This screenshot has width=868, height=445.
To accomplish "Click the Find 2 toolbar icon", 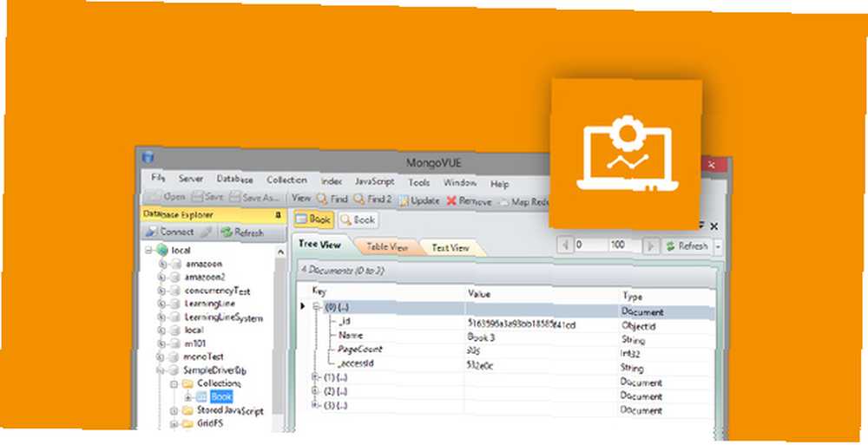I will (x=358, y=199).
